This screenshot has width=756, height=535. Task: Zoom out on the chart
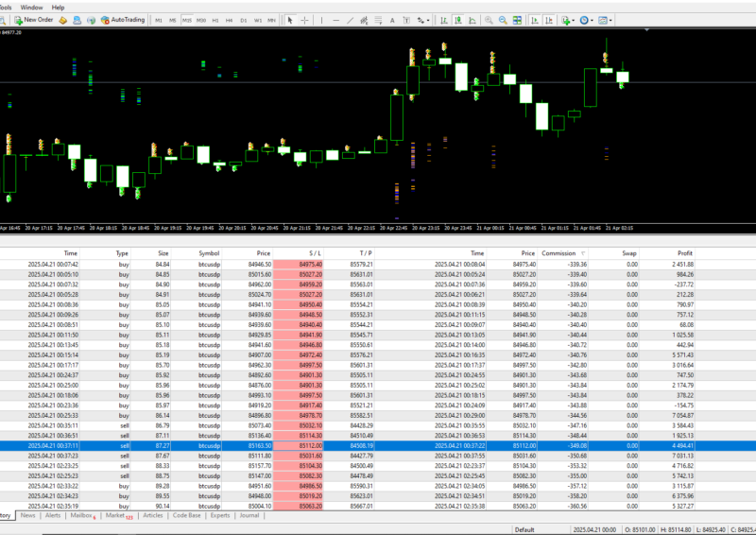(503, 19)
